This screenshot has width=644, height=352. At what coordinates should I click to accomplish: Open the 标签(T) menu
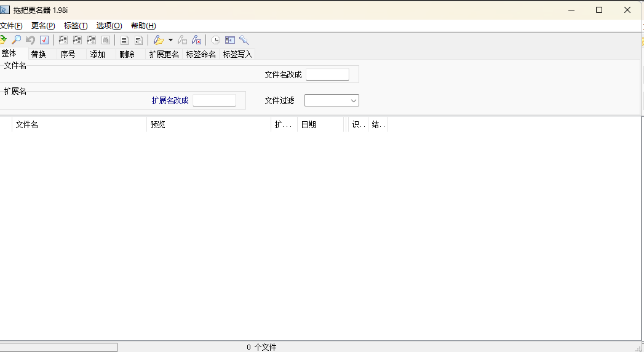pyautogui.click(x=76, y=25)
